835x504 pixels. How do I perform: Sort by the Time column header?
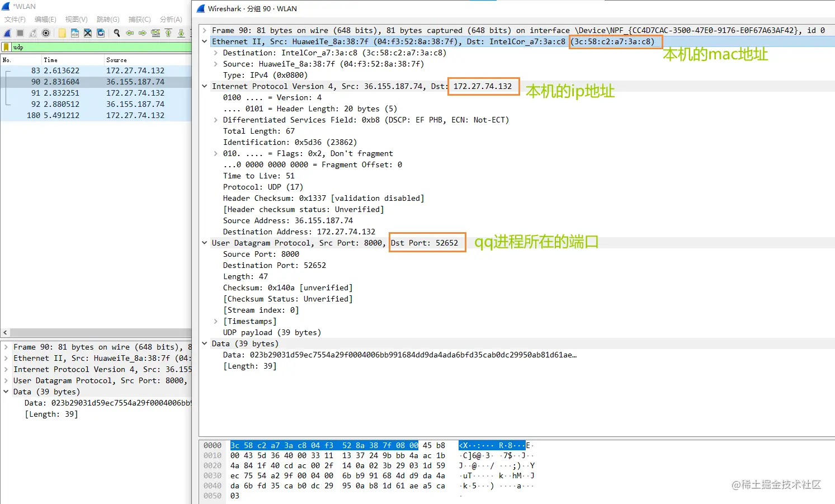pyautogui.click(x=73, y=60)
